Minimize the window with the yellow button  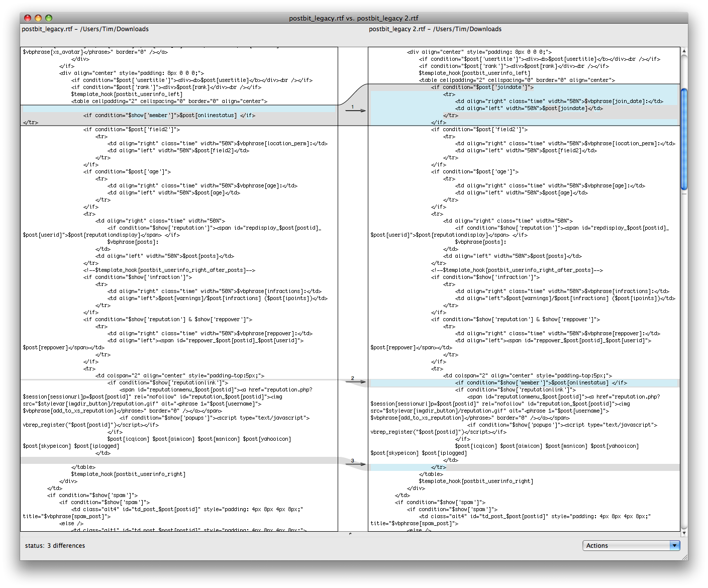coord(38,18)
